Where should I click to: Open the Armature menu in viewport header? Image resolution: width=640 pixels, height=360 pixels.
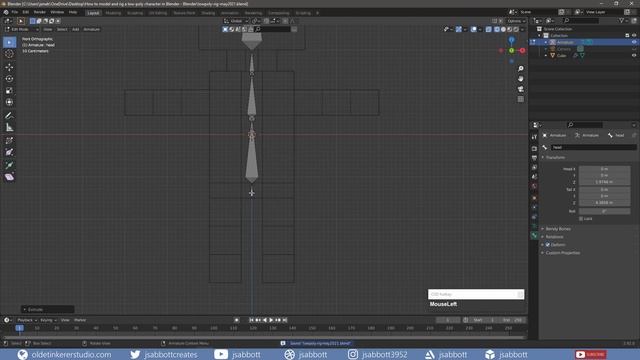coord(91,29)
